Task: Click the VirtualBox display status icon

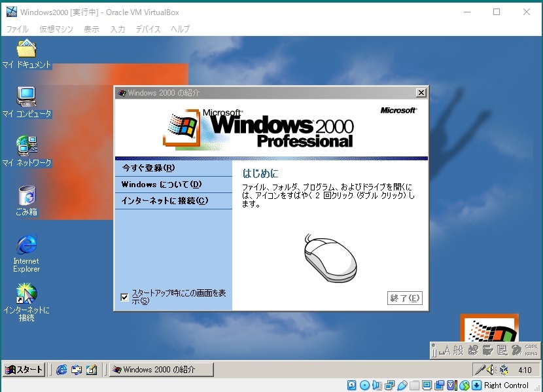Action: [427, 385]
